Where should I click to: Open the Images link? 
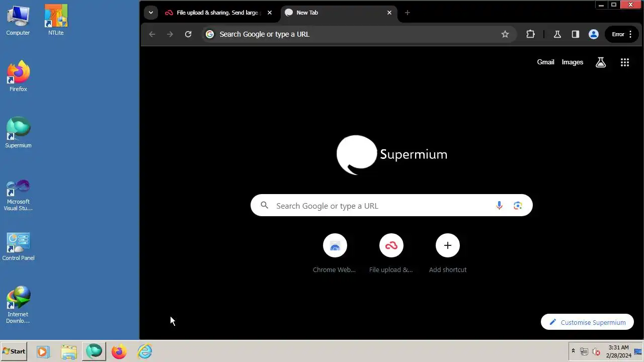coord(572,62)
